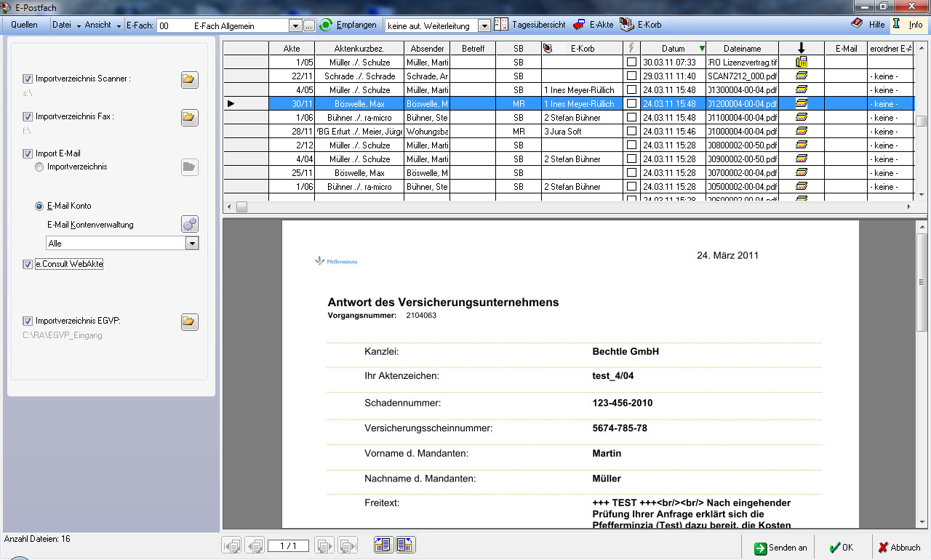Open the E-Akte toolbar icon
This screenshot has height=560, width=931.
coord(580,25)
